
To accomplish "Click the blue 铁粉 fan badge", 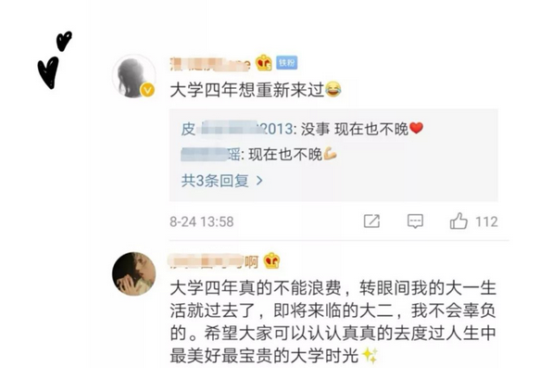I will click(286, 63).
